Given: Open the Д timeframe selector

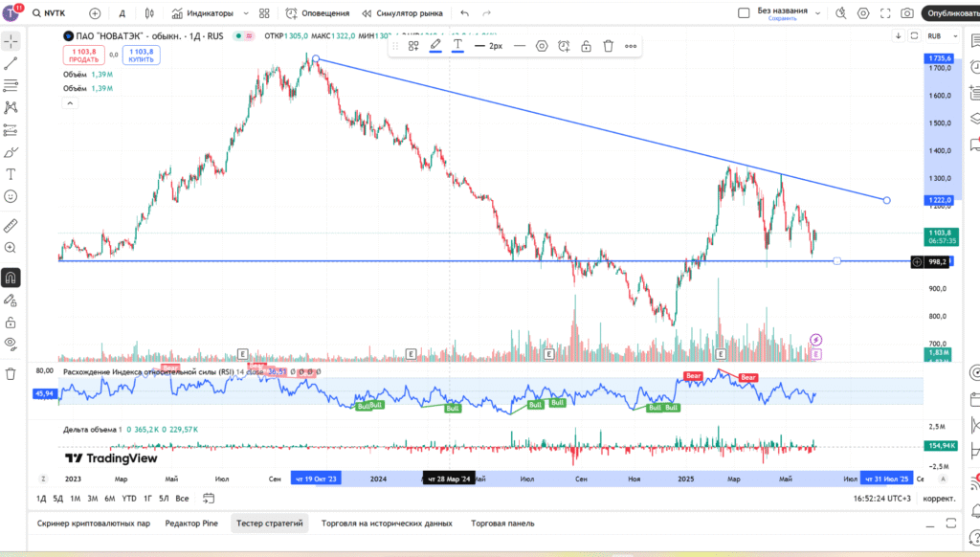Looking at the screenshot, I should [x=122, y=13].
